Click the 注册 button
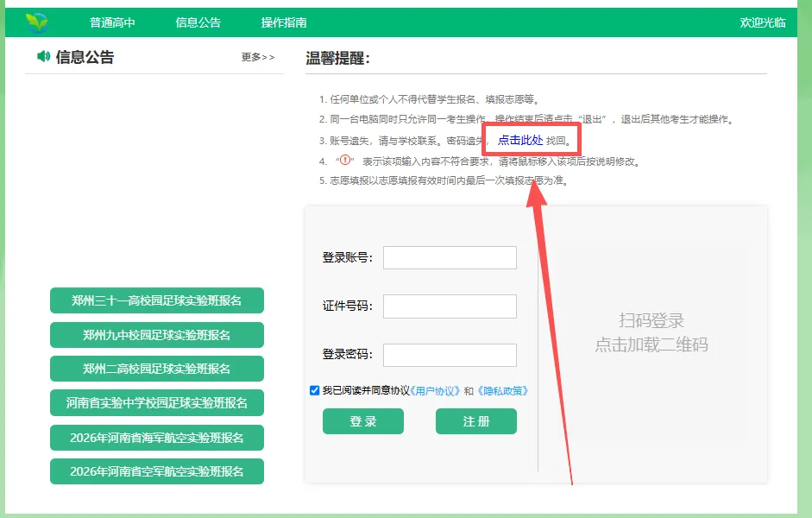812x518 pixels. [476, 421]
